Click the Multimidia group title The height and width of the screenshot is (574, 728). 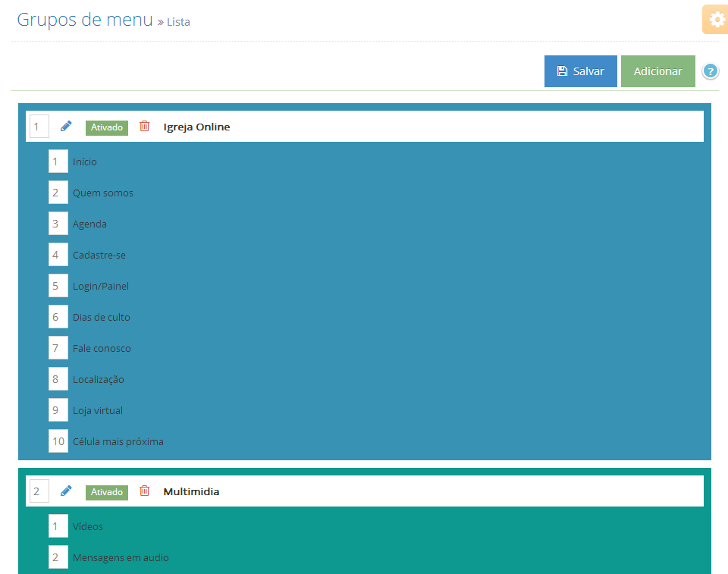[191, 491]
